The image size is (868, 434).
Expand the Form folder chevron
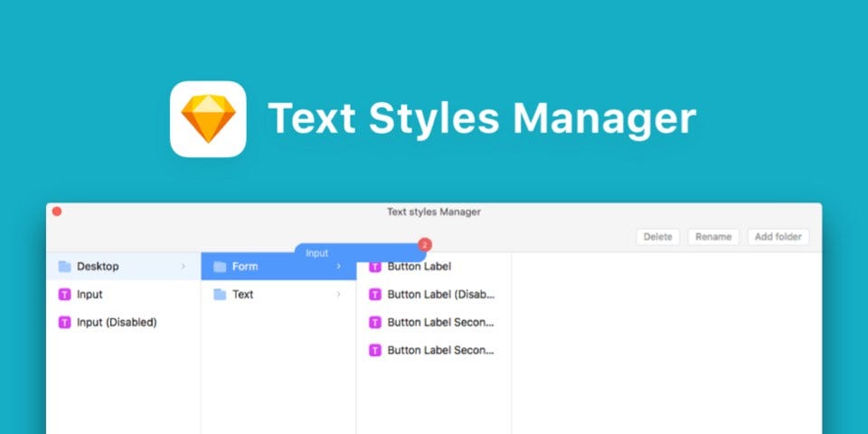click(x=338, y=267)
